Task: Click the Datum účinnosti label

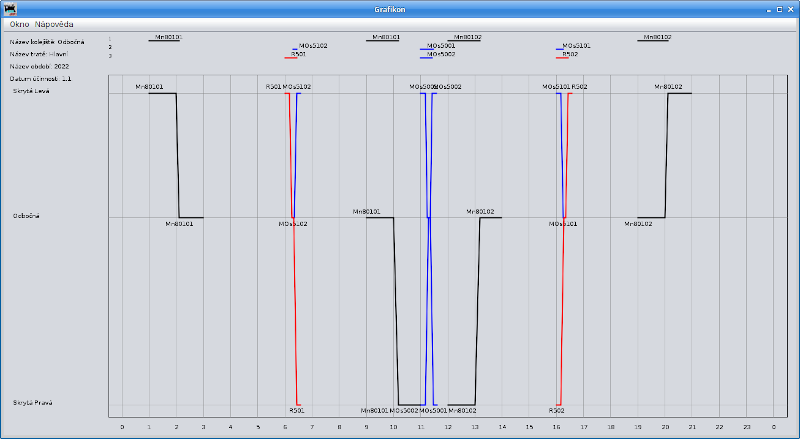Action: (41, 77)
